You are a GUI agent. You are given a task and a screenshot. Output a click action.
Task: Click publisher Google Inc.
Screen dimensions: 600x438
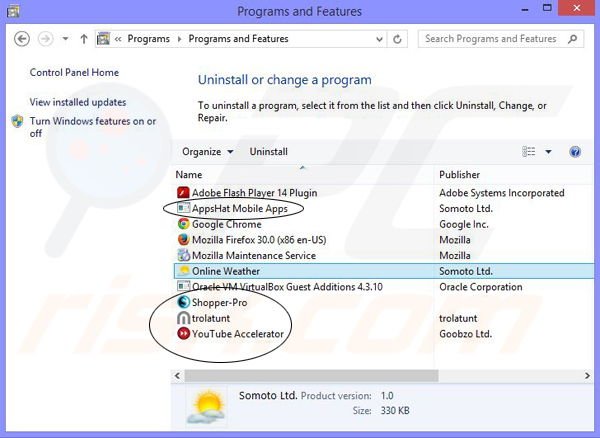pos(464,224)
